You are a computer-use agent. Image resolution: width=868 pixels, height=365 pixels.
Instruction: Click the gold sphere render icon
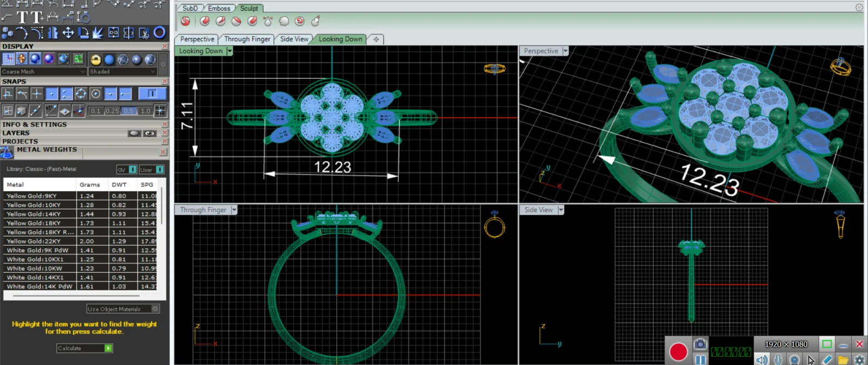coord(95,60)
